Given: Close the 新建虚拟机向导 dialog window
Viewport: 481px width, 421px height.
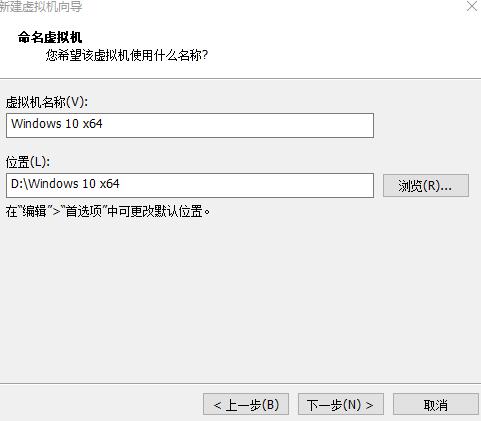Looking at the screenshot, I should (x=472, y=6).
